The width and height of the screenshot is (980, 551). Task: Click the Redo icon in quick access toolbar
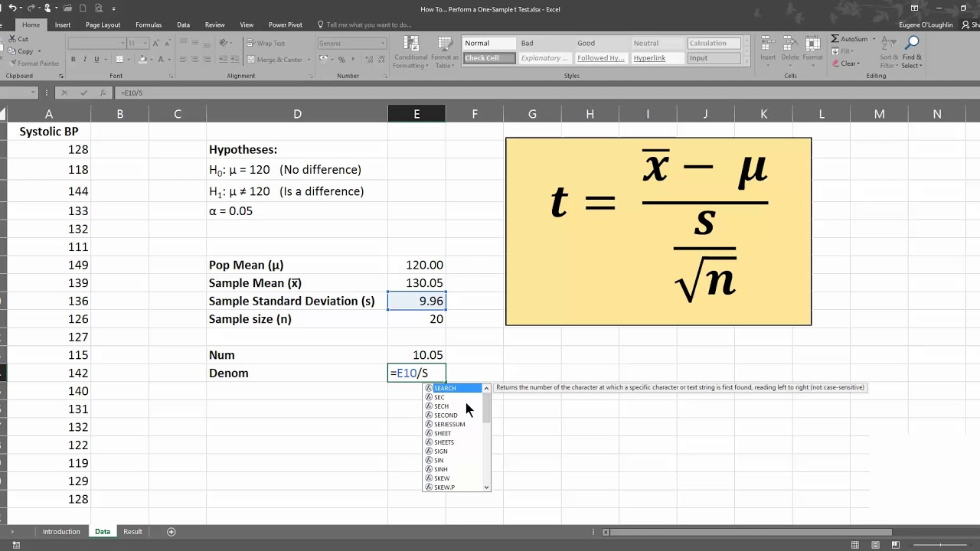pyautogui.click(x=31, y=8)
